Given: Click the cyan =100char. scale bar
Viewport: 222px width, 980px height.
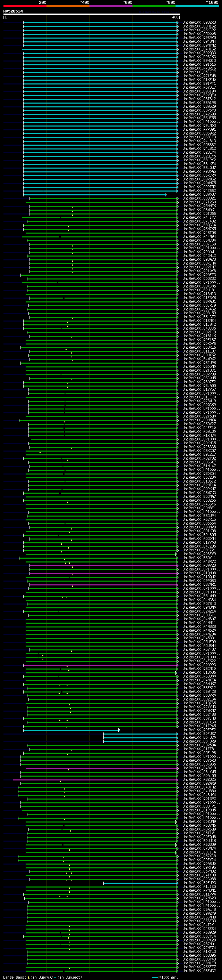Looking at the screenshot, I should 155,977.
